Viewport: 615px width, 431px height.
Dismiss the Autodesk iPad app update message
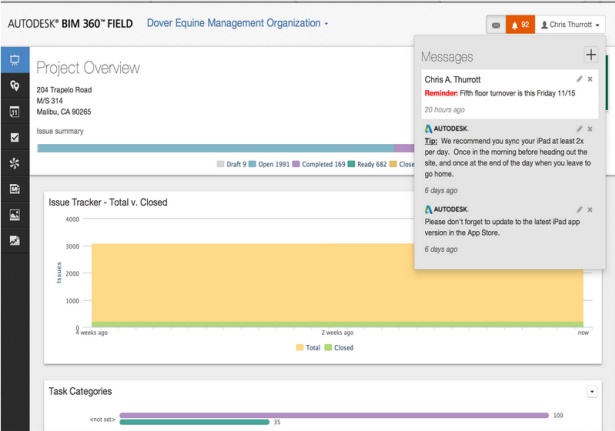(x=590, y=210)
